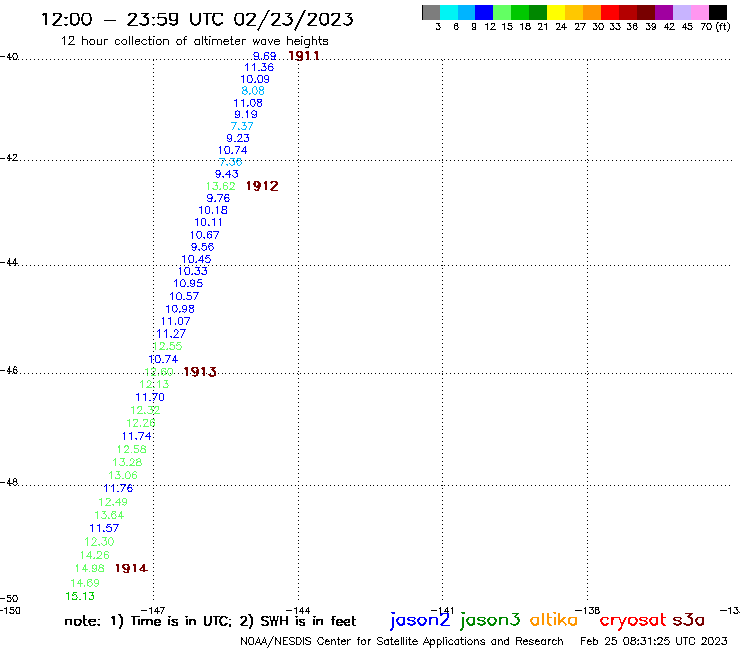Click the wave height value 9.43

(x=227, y=174)
